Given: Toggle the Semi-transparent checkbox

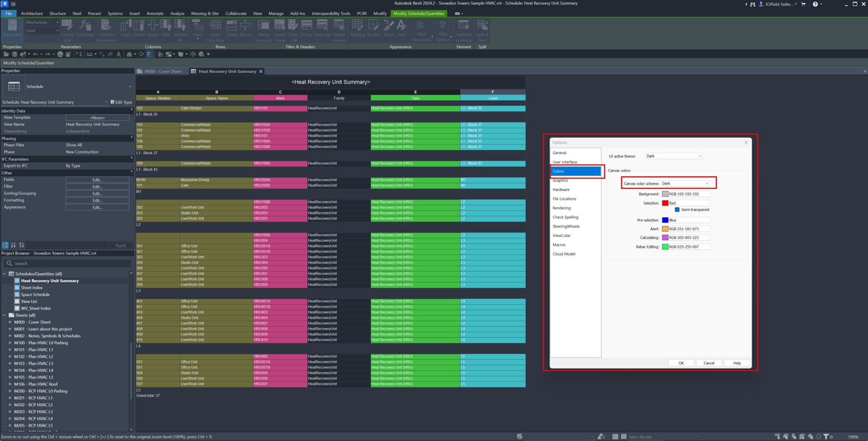Looking at the screenshot, I should pos(677,210).
